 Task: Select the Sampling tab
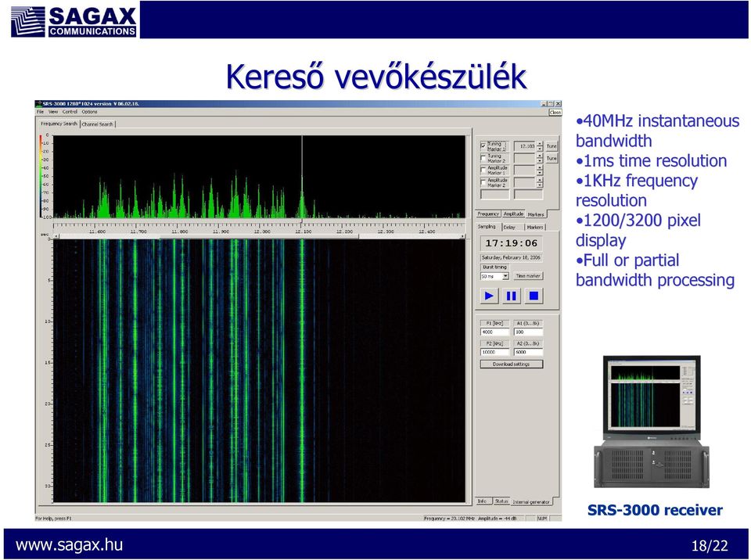pyautogui.click(x=487, y=227)
